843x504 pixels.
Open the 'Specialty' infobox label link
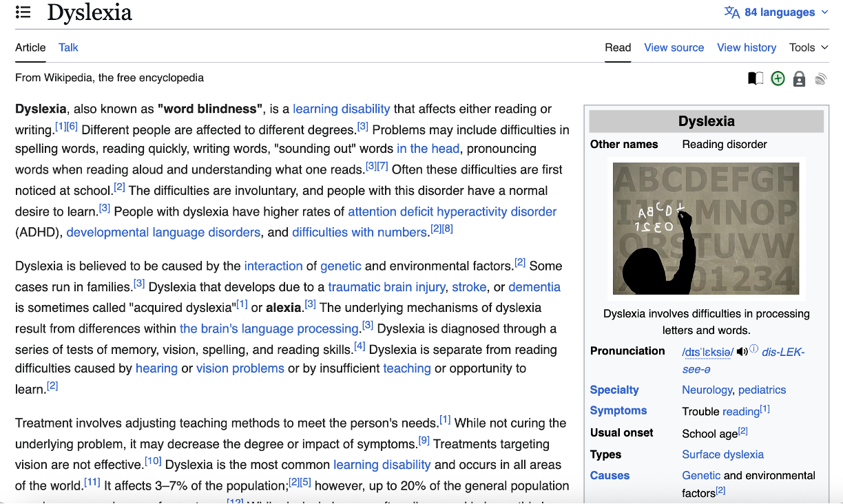[614, 390]
